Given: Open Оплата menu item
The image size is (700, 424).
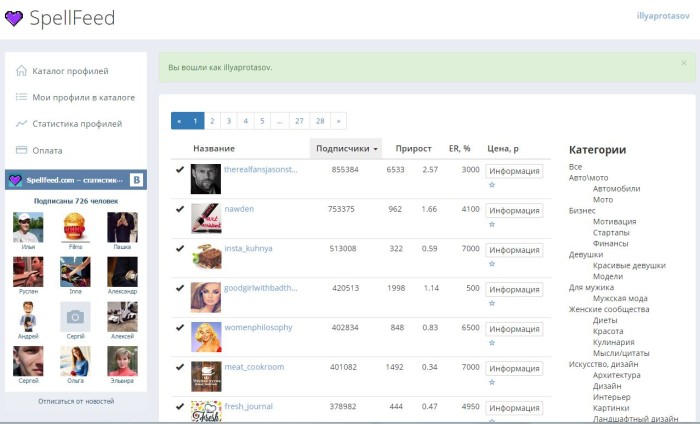Looking at the screenshot, I should 47,150.
